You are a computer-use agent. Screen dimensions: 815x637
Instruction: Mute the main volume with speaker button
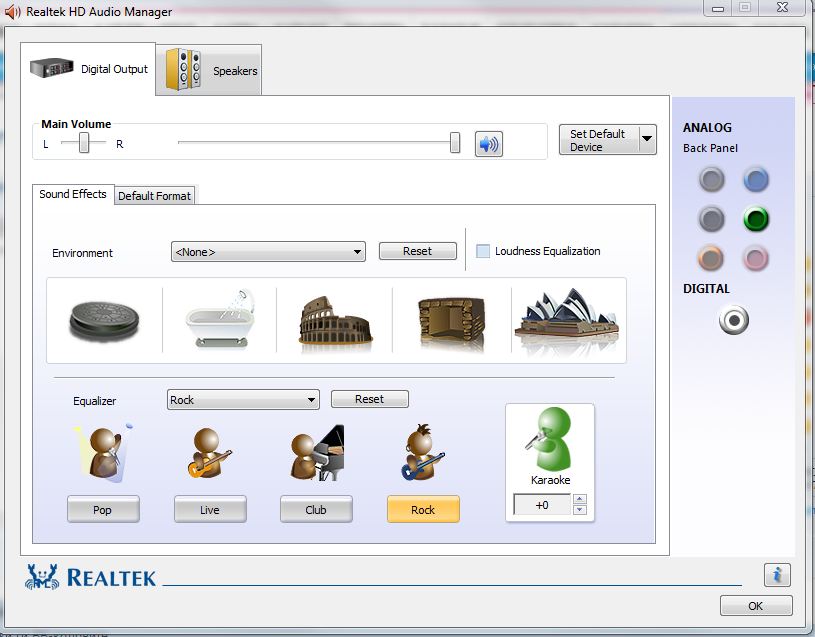pyautogui.click(x=489, y=144)
